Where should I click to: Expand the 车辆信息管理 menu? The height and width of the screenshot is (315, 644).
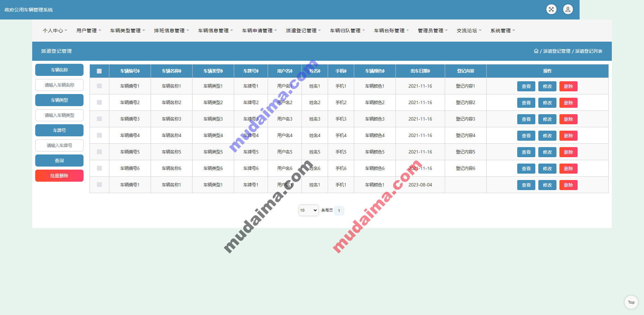(215, 31)
